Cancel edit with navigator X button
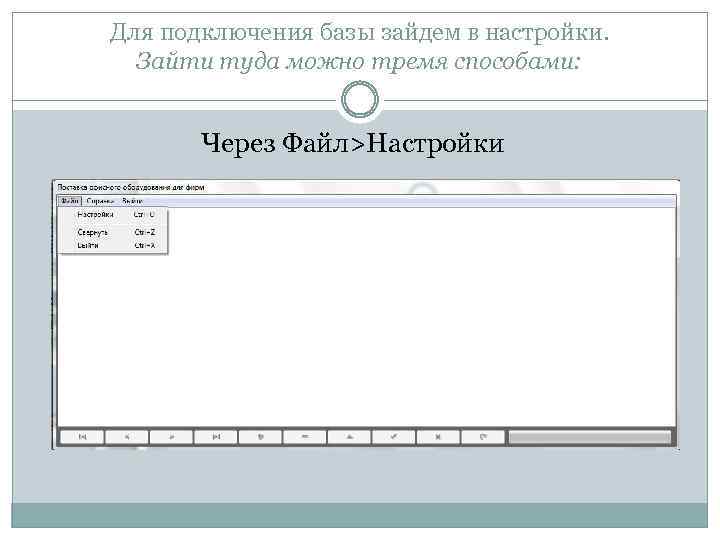Viewport: 720px width, 540px height. 438,437
